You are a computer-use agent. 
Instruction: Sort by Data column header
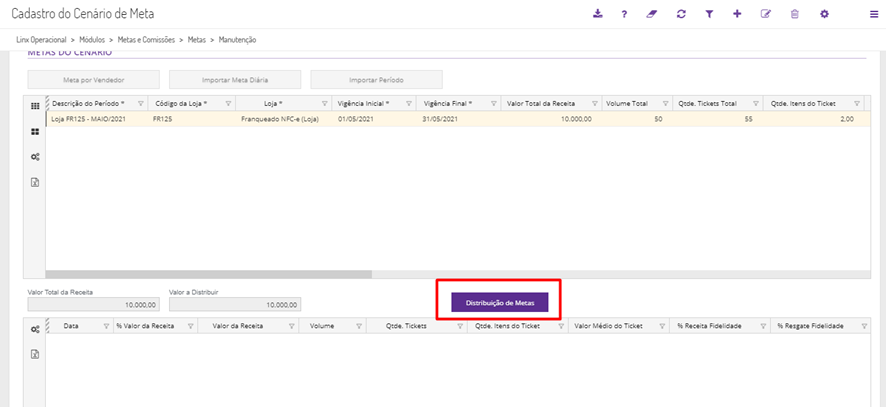tap(71, 326)
